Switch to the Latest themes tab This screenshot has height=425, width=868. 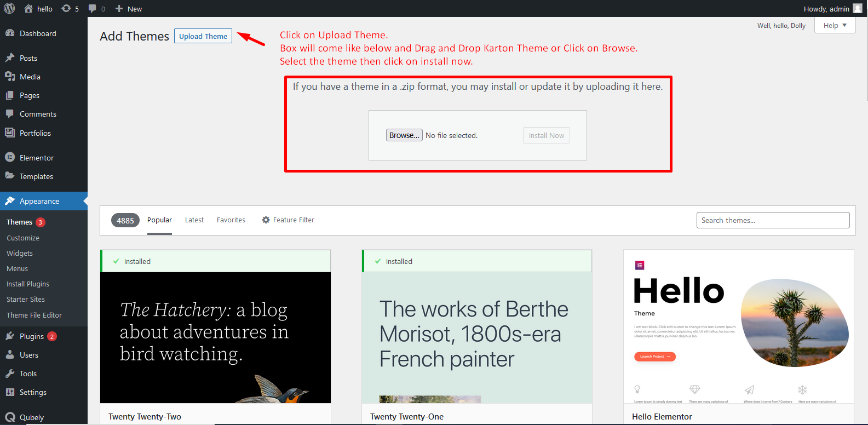194,220
